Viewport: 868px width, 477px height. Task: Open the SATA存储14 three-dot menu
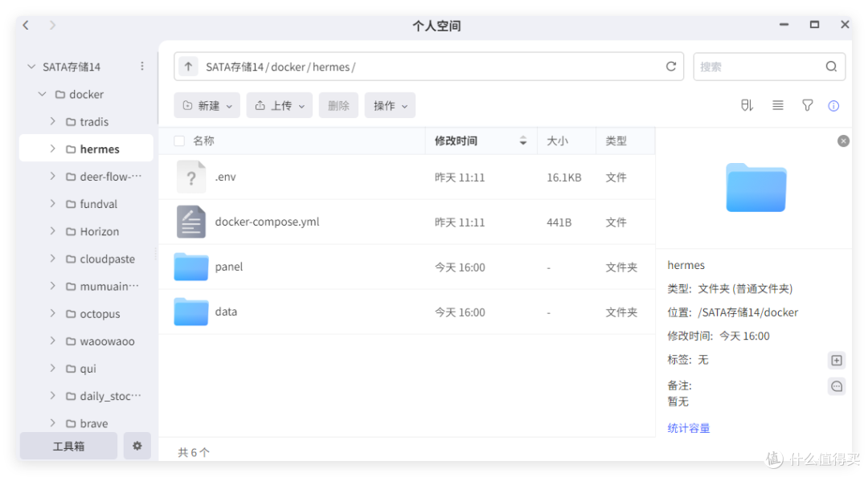pos(142,67)
